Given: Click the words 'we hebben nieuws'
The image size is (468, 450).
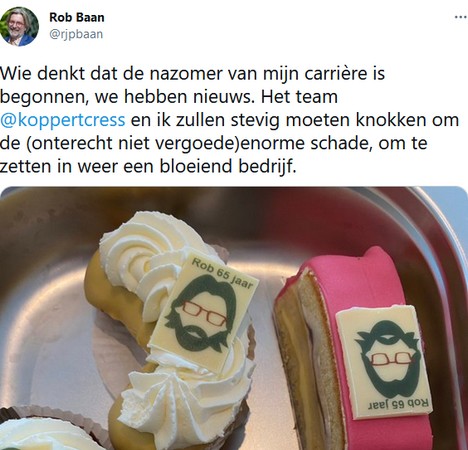Looking at the screenshot, I should [x=172, y=97].
